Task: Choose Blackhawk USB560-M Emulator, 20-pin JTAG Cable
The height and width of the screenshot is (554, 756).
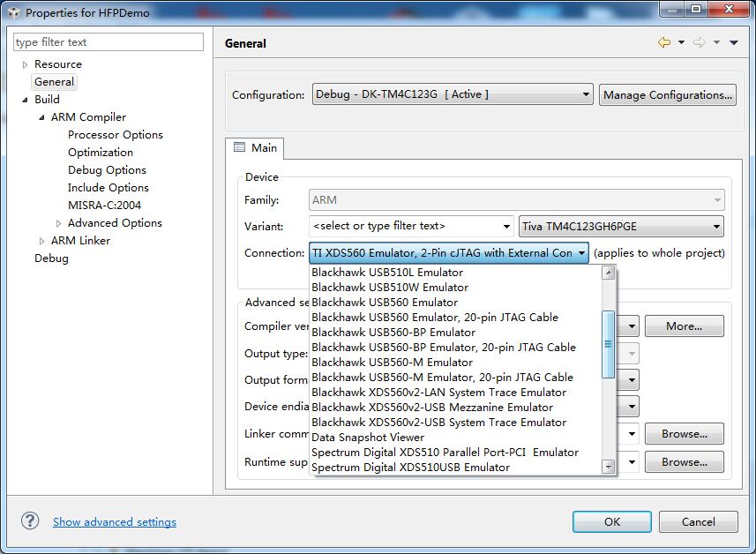Action: [456, 377]
